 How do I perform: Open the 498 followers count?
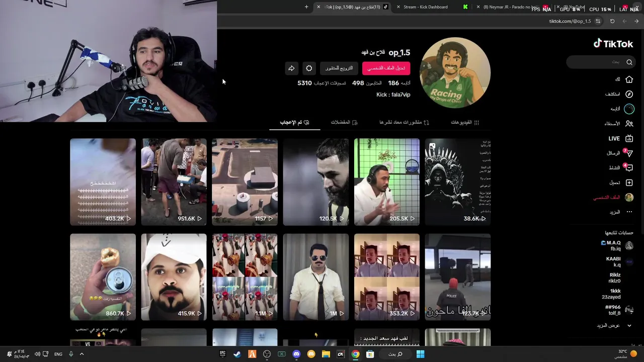(x=367, y=83)
